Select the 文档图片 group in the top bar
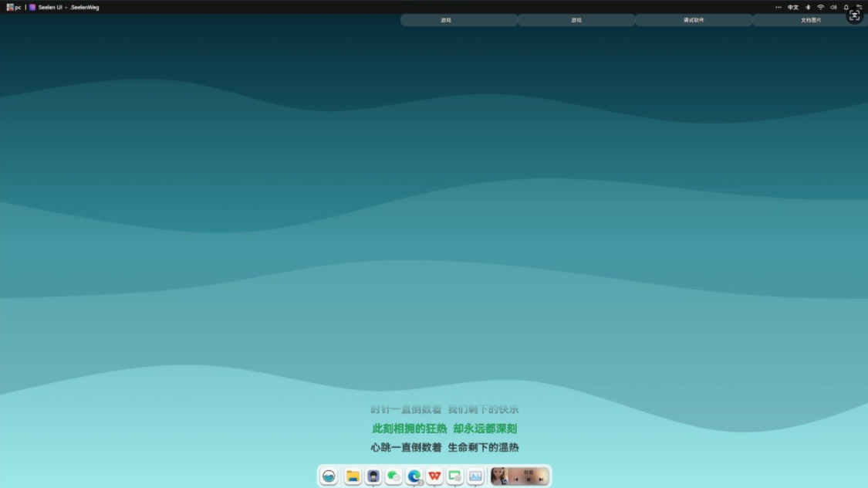The width and height of the screenshot is (868, 488). [x=811, y=20]
